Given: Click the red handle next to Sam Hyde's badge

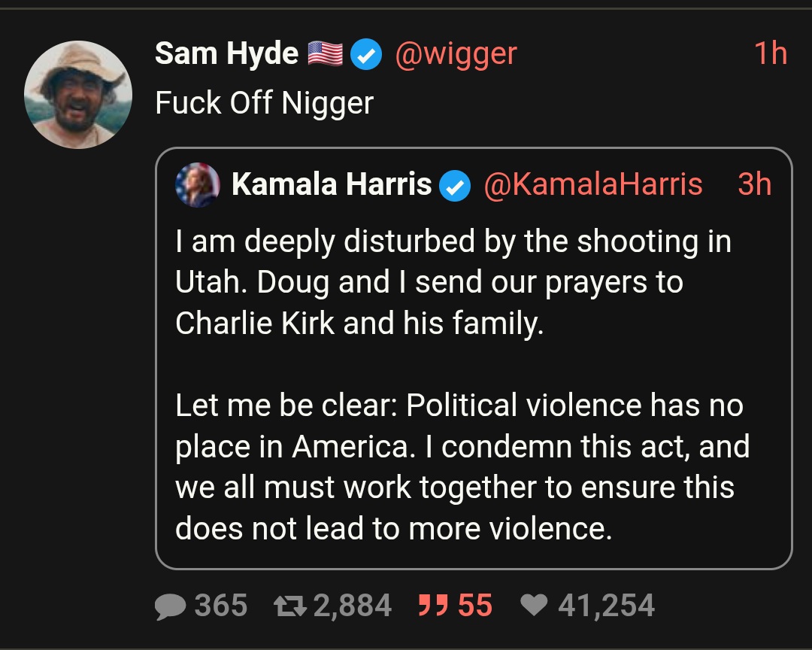Looking at the screenshot, I should (456, 54).
